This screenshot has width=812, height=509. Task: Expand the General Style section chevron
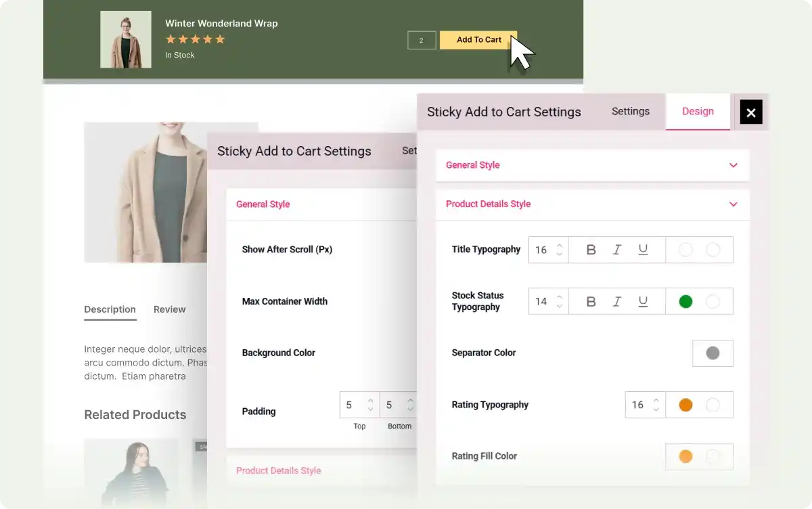tap(733, 165)
